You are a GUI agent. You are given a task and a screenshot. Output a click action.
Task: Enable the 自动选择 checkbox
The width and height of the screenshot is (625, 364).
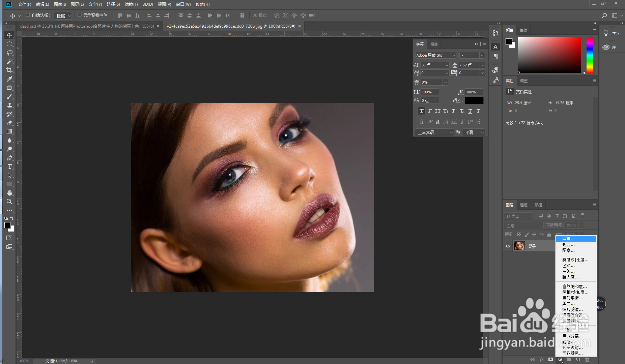(x=28, y=15)
